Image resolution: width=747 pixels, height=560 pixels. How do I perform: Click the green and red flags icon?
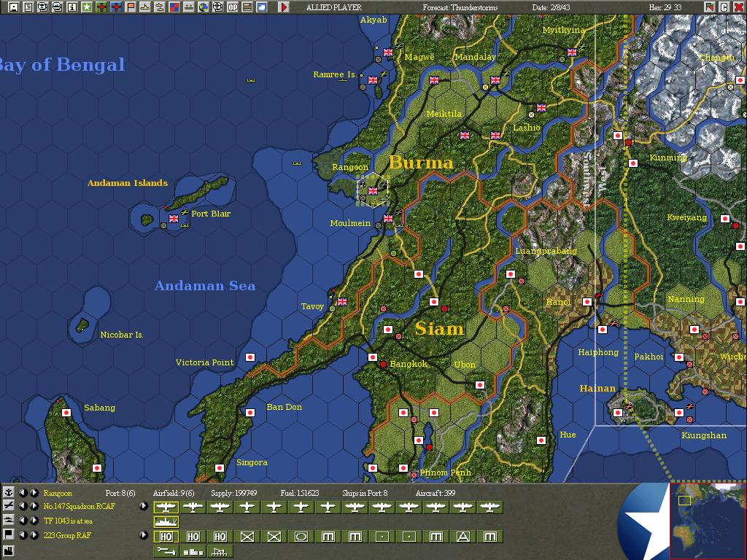[x=709, y=7]
